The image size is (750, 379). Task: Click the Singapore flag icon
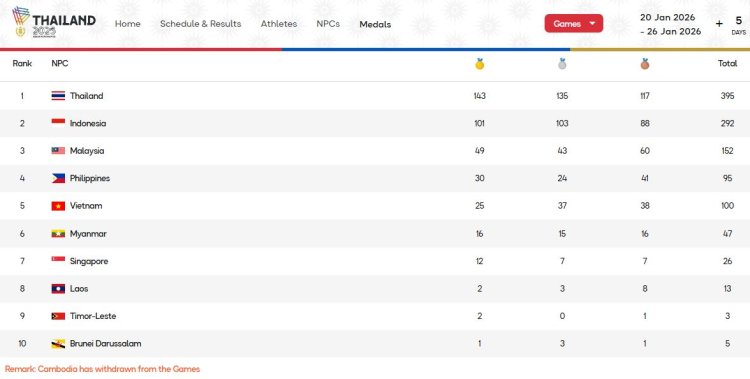click(x=58, y=261)
